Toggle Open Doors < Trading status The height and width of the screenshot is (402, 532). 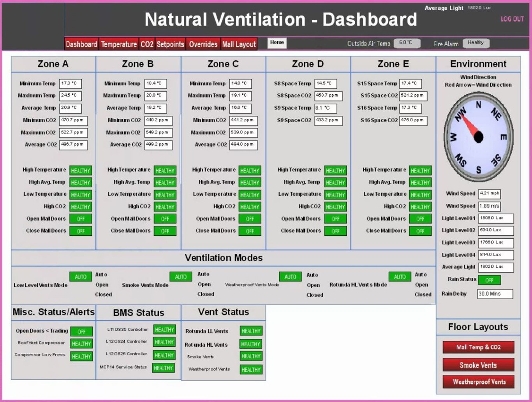point(81,331)
